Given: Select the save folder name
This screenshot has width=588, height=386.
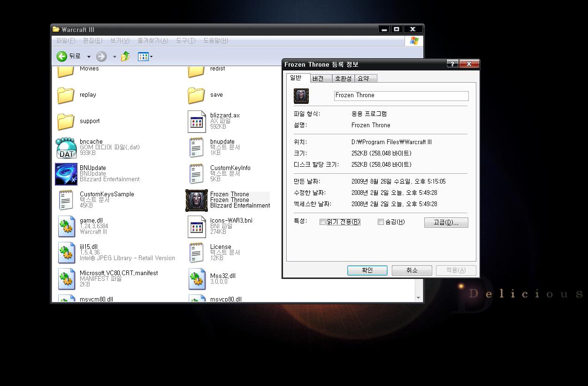Looking at the screenshot, I should point(216,95).
